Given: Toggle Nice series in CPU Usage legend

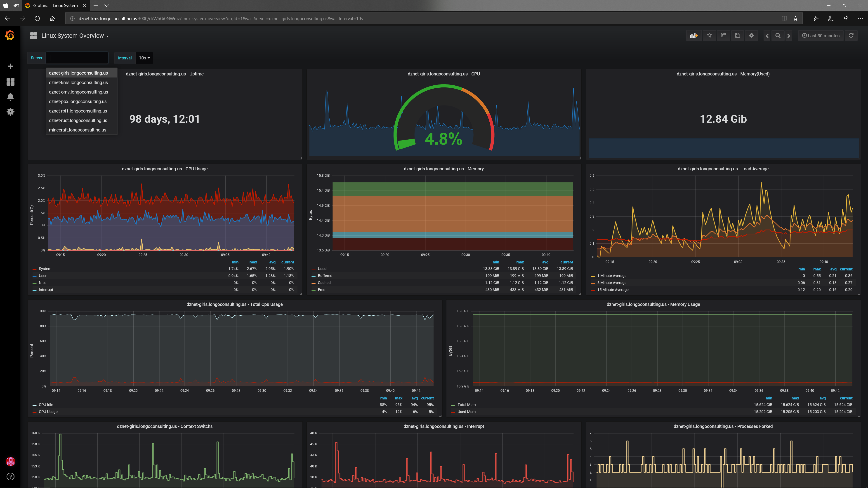Looking at the screenshot, I should [x=42, y=283].
